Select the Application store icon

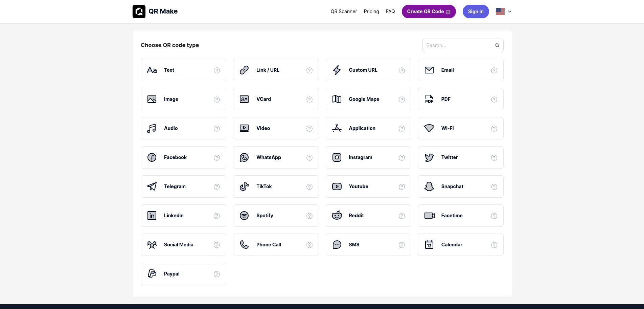click(x=337, y=128)
